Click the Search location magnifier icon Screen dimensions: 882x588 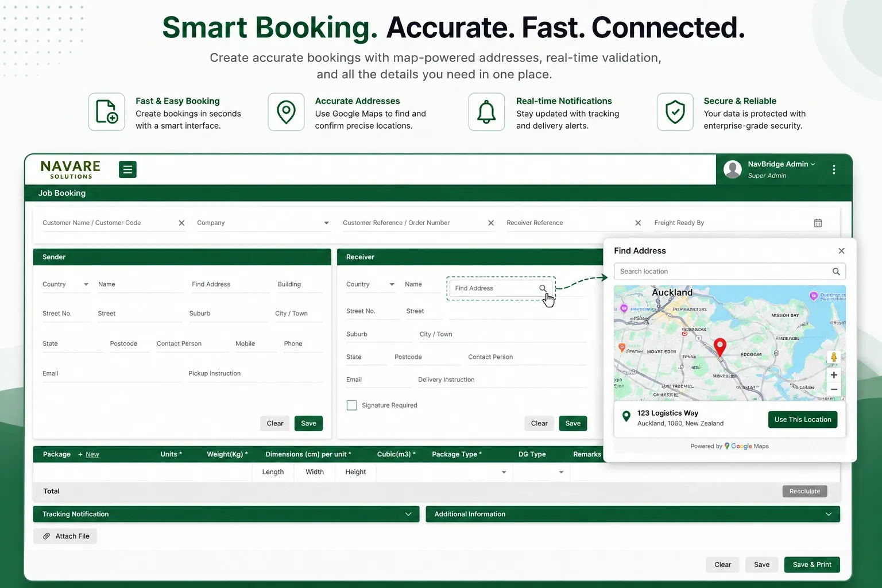pos(836,272)
